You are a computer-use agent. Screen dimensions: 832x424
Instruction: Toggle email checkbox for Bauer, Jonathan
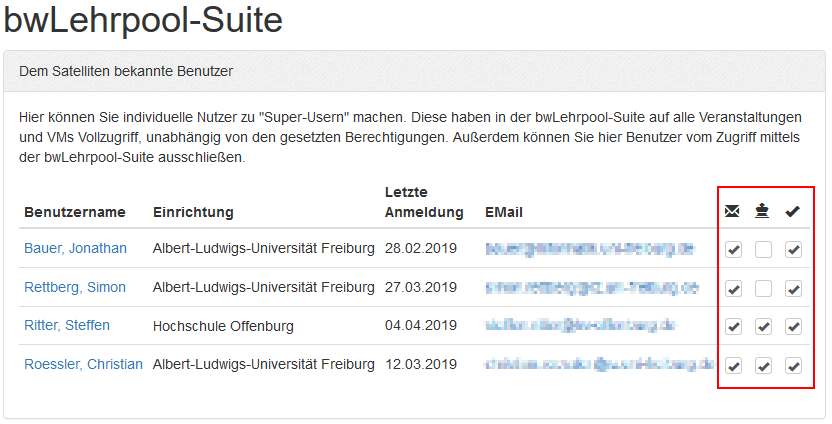[x=733, y=249]
